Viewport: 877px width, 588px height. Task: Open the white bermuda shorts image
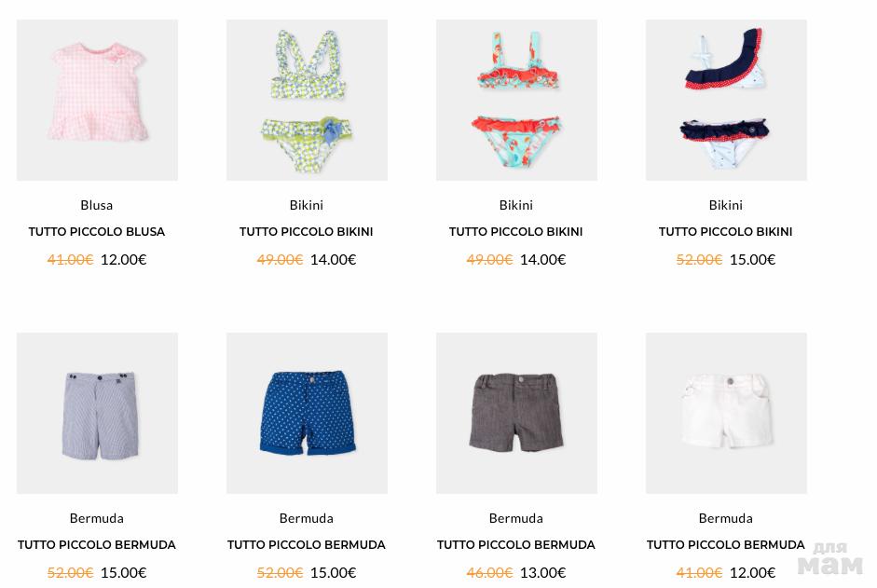pos(727,414)
